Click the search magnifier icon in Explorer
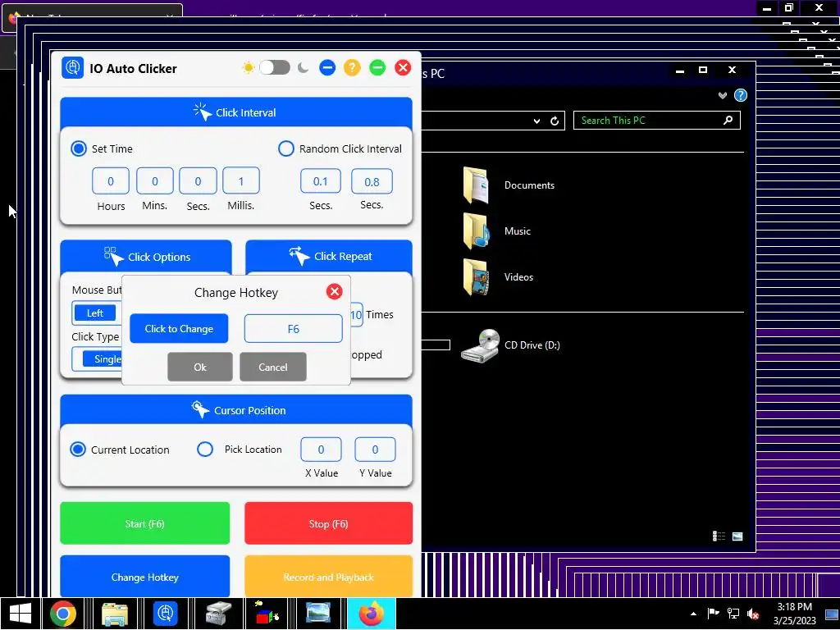Image resolution: width=840 pixels, height=630 pixels. 728,120
